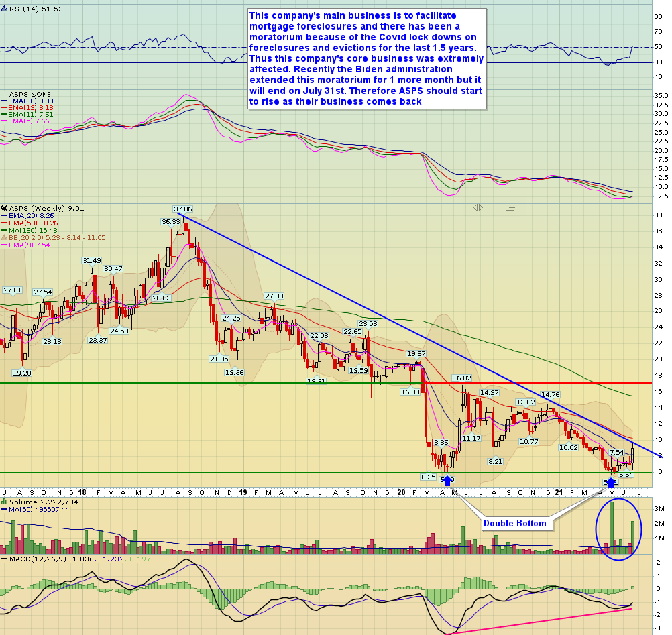Click the note icon above the price chart

510,208
